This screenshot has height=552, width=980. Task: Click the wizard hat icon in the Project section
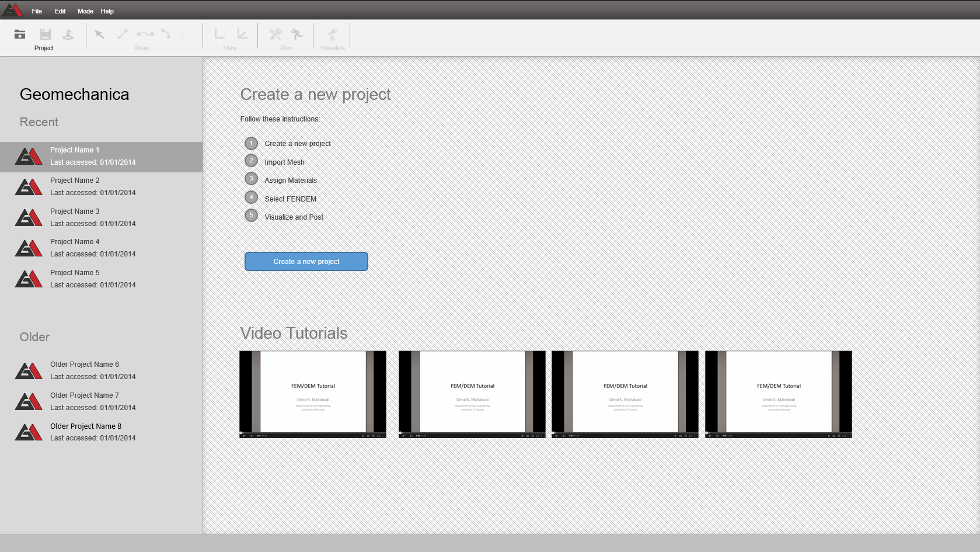(68, 35)
